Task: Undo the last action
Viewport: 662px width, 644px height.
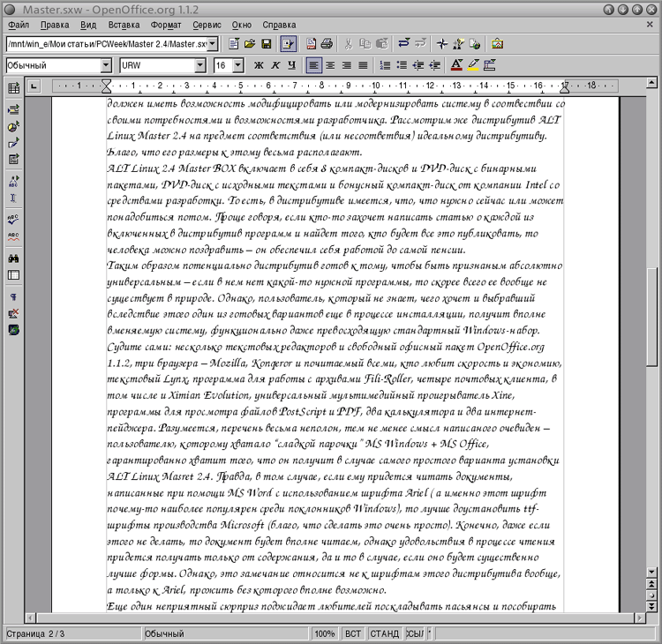Action: (404, 43)
